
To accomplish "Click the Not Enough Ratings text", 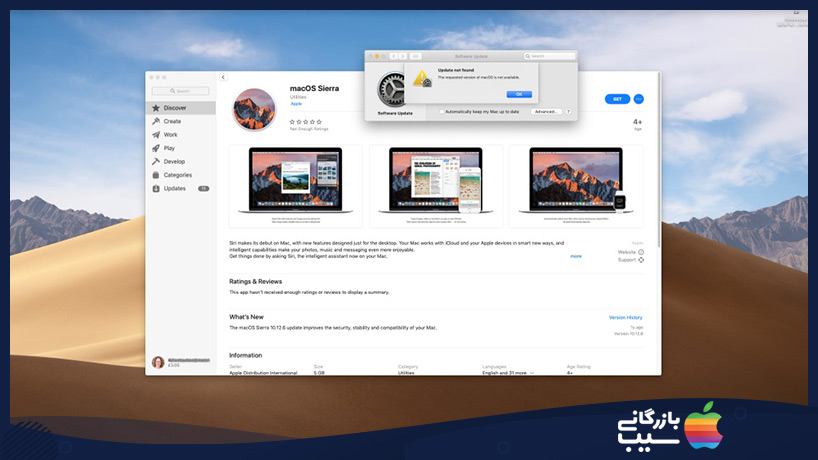I will click(309, 129).
